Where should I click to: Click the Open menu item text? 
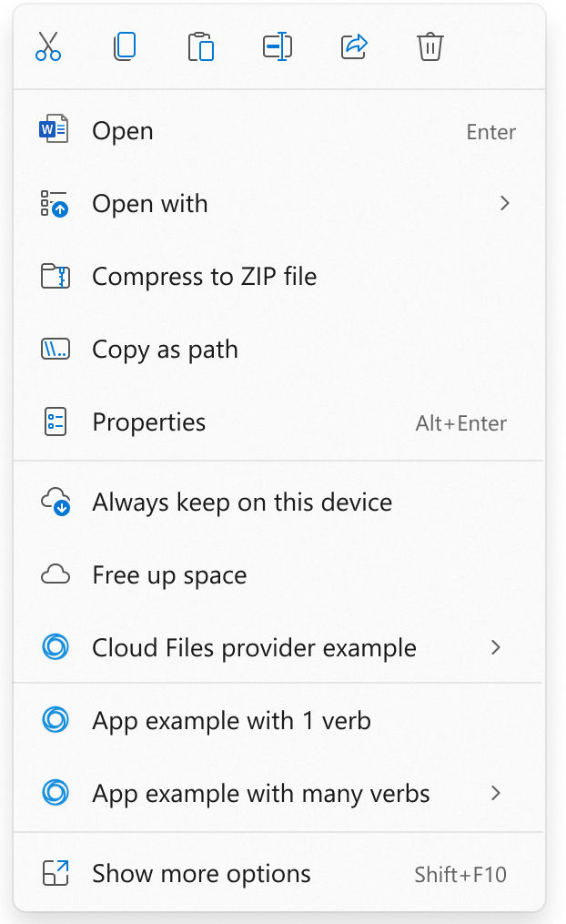click(x=123, y=131)
